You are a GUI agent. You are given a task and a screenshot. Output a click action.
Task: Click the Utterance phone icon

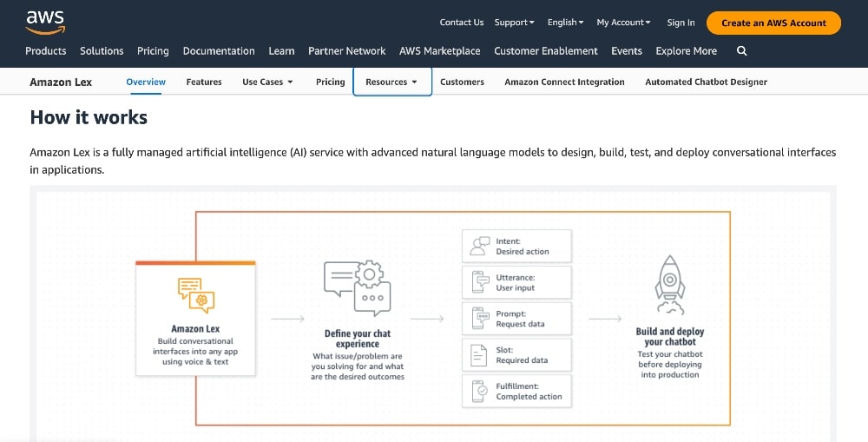click(479, 282)
